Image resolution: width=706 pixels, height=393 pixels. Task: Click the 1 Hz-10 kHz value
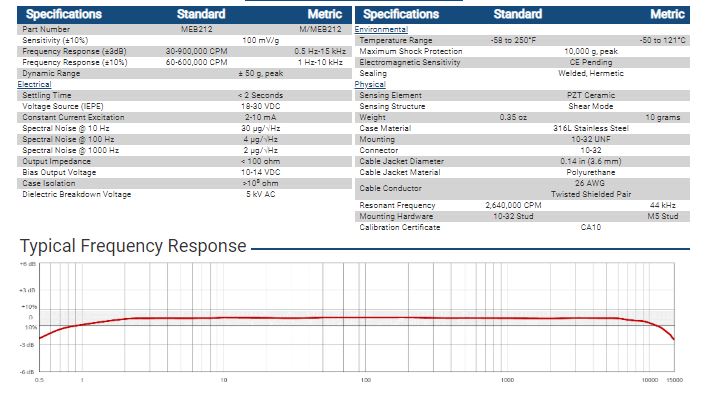tap(320, 62)
